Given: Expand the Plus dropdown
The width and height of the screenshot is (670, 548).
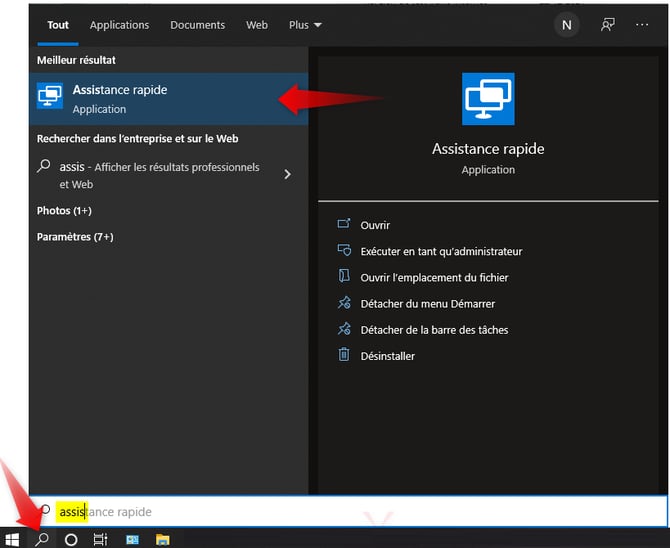Looking at the screenshot, I should (305, 25).
